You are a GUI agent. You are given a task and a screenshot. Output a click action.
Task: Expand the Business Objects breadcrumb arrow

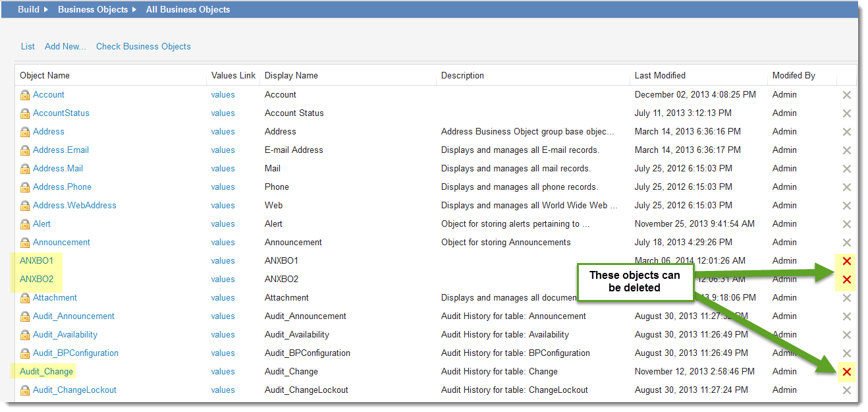(135, 9)
